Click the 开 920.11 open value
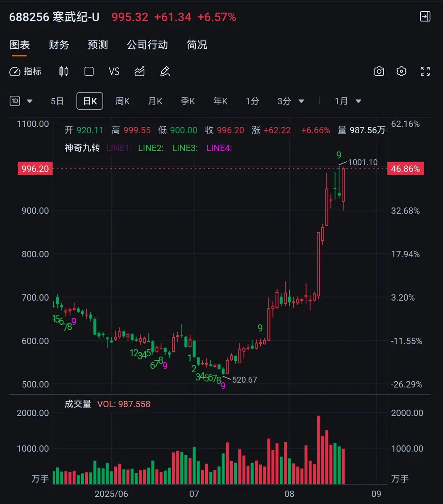The height and width of the screenshot is (504, 443). (84, 130)
